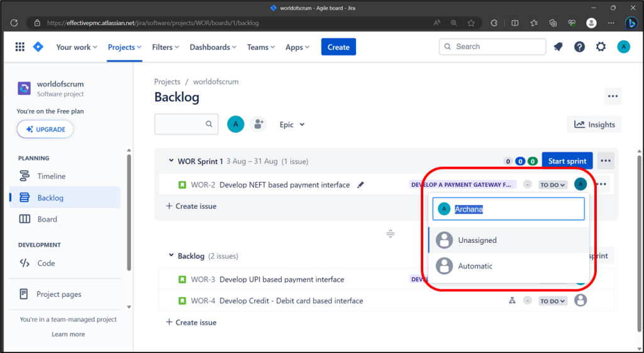Click Create issue under WOR Sprint 1

coord(191,206)
